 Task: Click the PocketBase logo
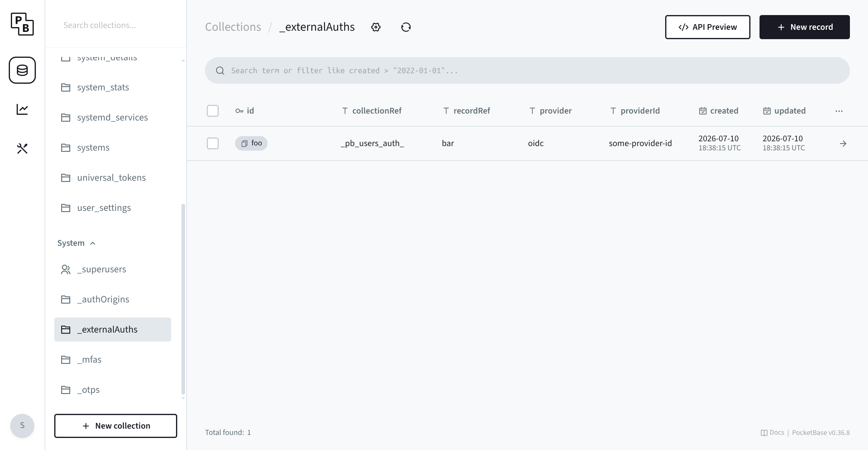tap(22, 24)
